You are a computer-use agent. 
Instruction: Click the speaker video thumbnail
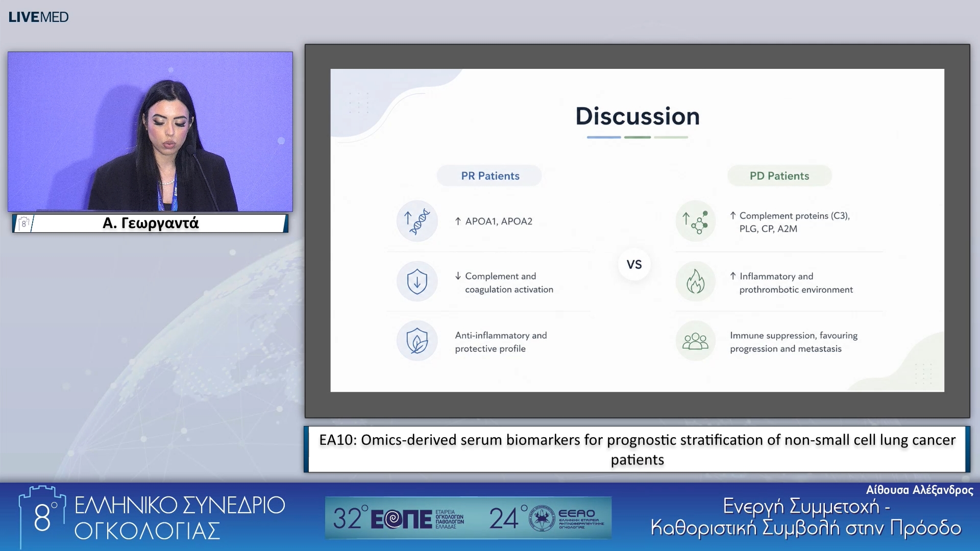tap(150, 132)
